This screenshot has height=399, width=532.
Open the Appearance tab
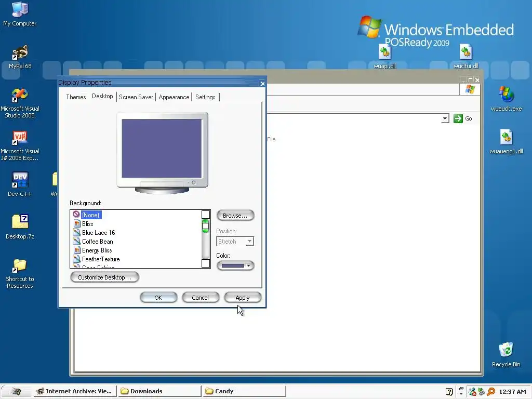coord(174,97)
